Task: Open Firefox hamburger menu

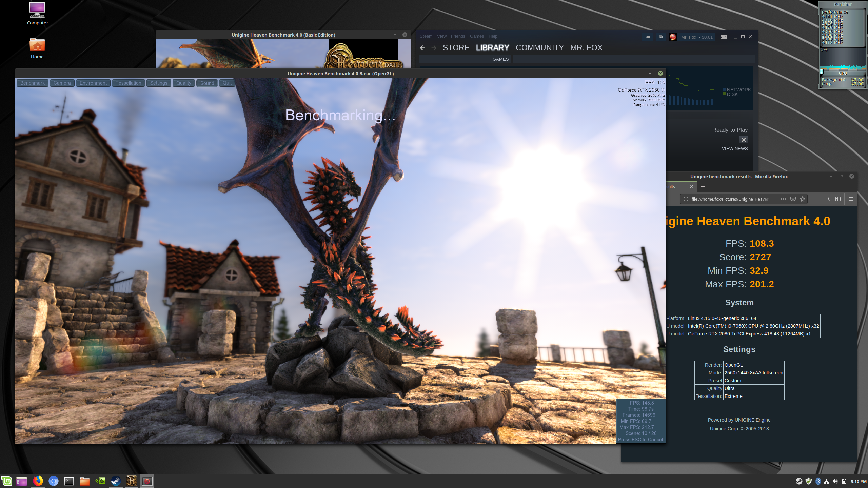Action: 851,199
